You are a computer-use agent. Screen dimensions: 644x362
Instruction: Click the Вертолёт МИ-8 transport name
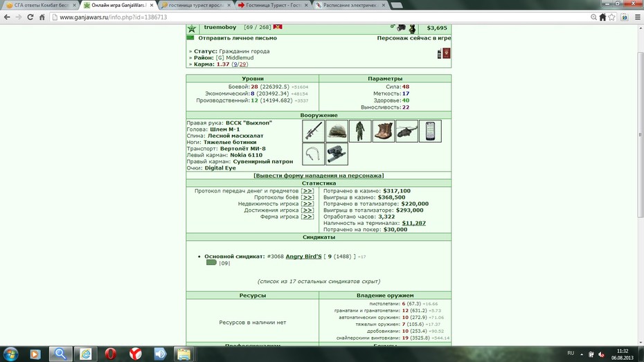pyautogui.click(x=243, y=149)
